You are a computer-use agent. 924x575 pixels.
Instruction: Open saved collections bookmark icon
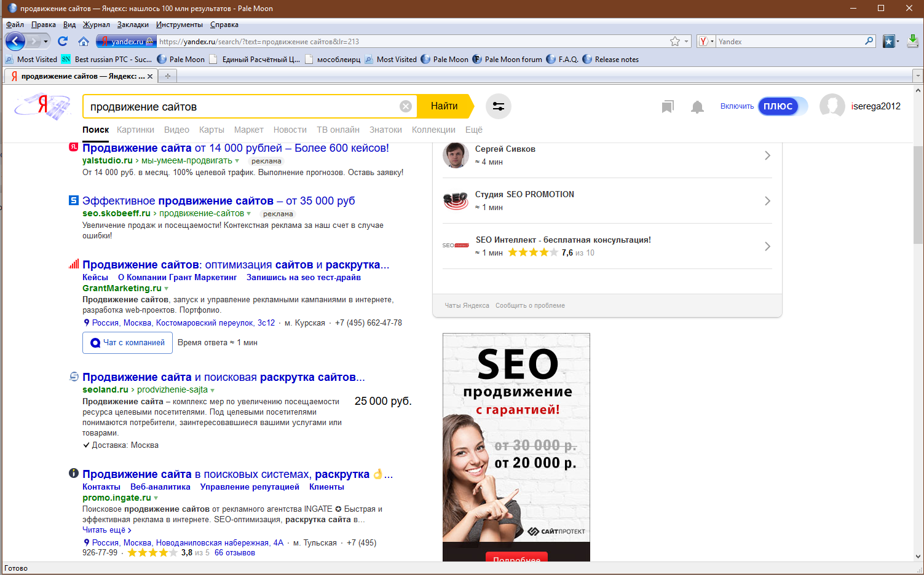[668, 107]
